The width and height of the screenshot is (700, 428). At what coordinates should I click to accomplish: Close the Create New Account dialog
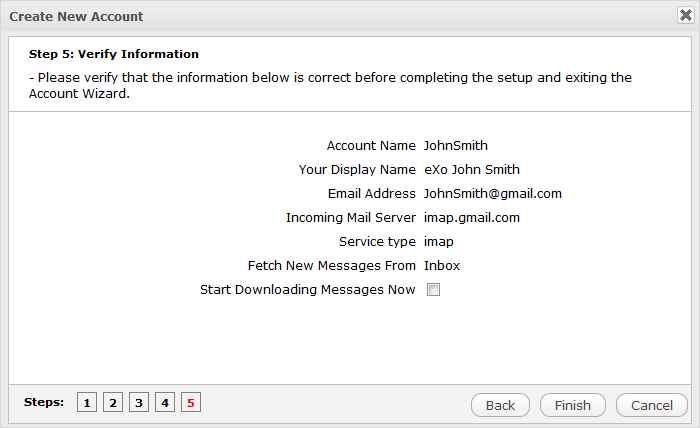tap(685, 16)
